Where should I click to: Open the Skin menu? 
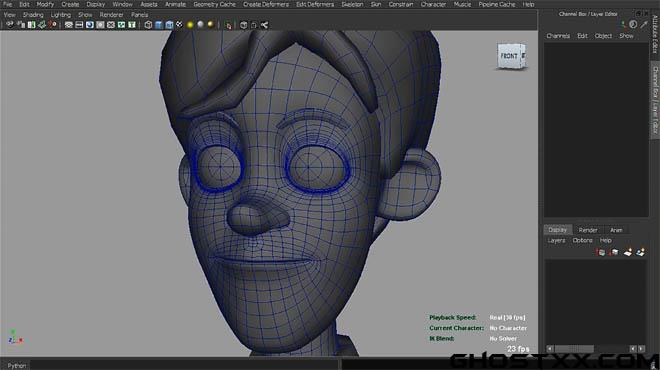pyautogui.click(x=376, y=4)
